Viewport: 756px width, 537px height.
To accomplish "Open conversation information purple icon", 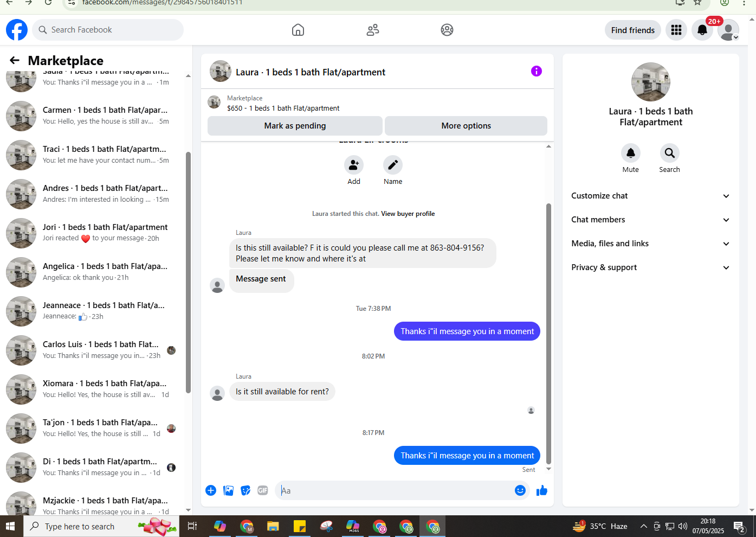I will pos(537,71).
